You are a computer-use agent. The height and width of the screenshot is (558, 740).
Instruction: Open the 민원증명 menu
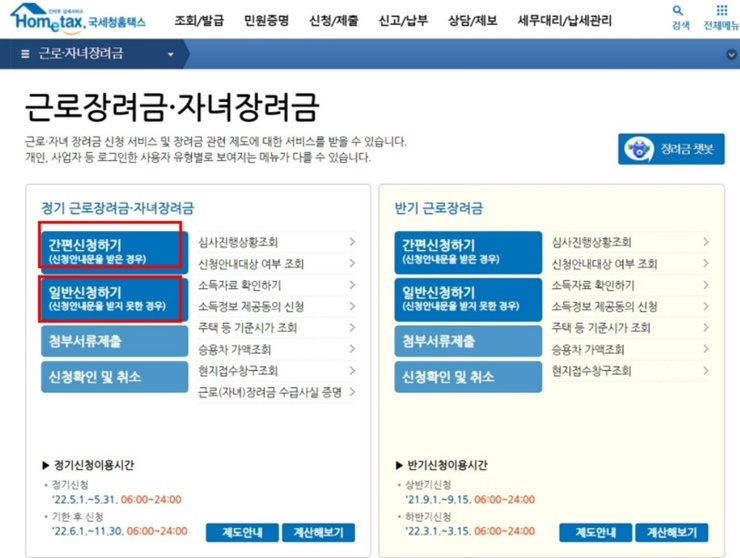tap(266, 20)
